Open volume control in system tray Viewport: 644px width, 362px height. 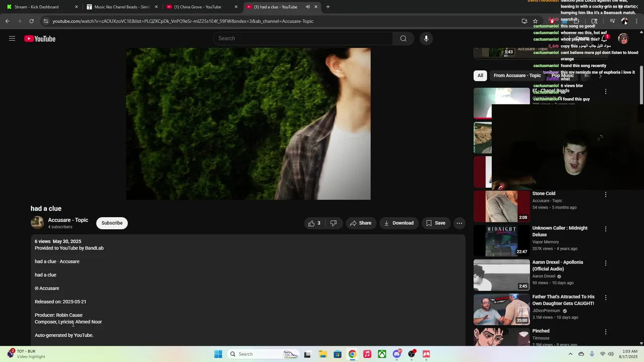click(610, 354)
